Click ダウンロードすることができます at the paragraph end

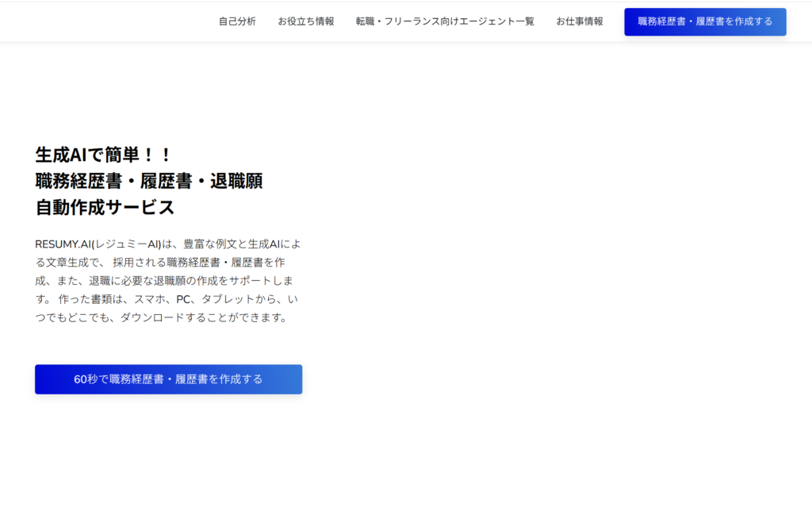203,317
